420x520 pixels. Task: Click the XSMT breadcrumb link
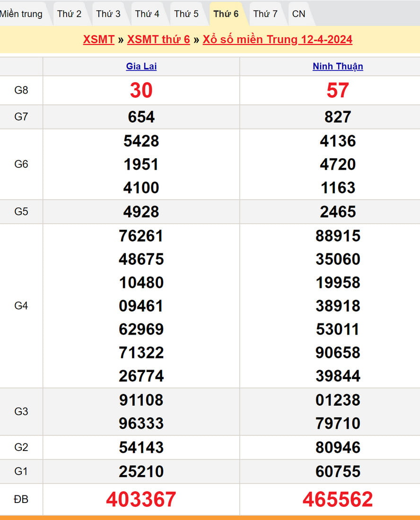point(98,39)
